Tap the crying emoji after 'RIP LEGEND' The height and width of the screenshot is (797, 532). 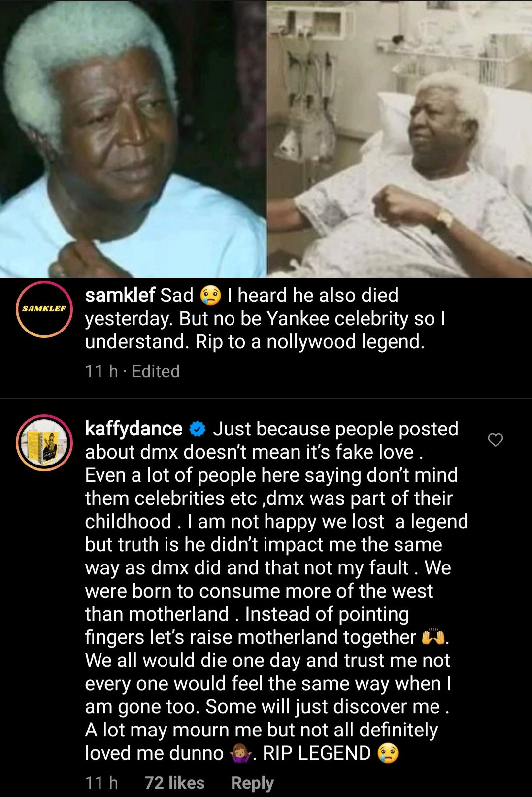(388, 753)
